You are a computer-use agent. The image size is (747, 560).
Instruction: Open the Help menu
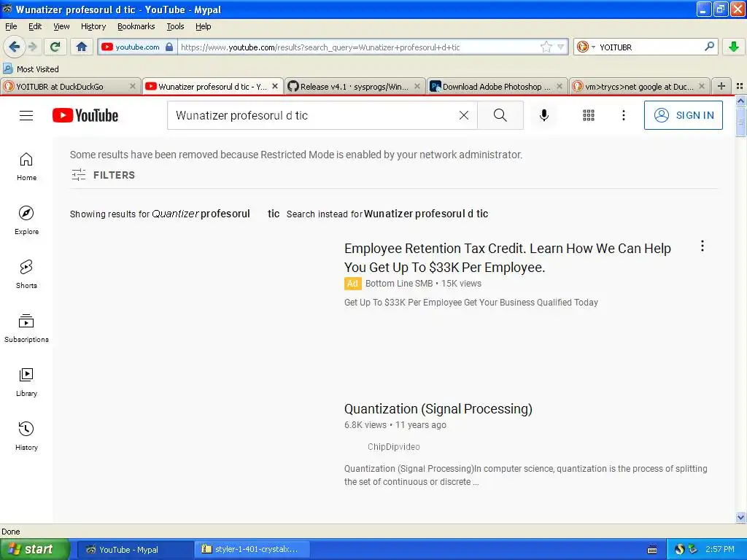coord(203,26)
